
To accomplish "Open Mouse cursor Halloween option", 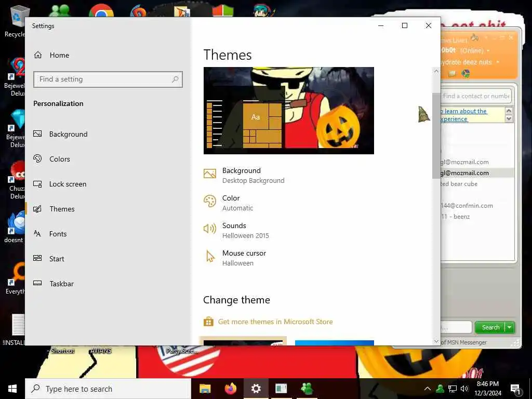I will 235,258.
